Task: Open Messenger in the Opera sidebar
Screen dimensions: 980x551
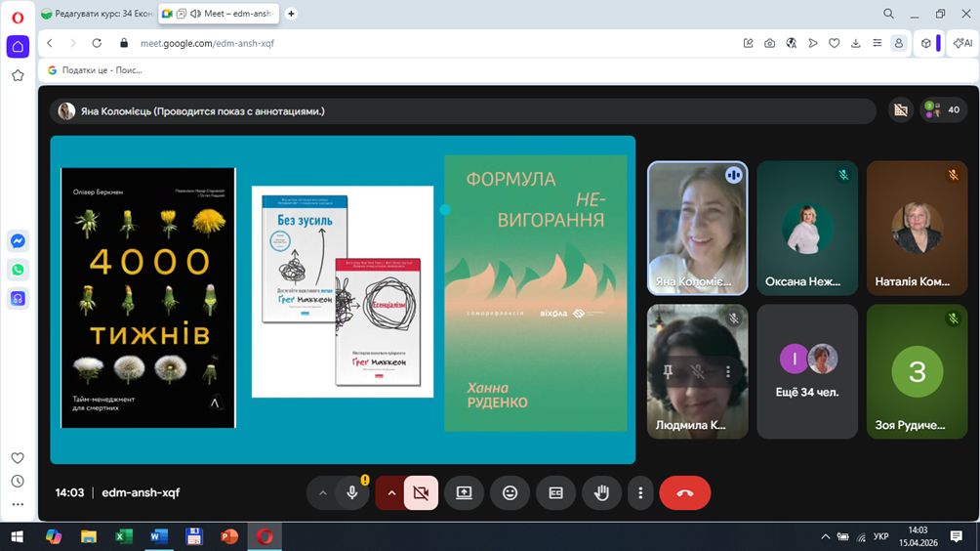Action: (18, 240)
